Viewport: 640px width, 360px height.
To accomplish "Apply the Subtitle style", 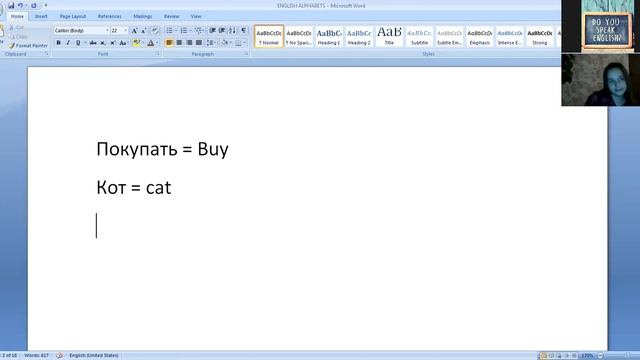I will click(x=419, y=37).
